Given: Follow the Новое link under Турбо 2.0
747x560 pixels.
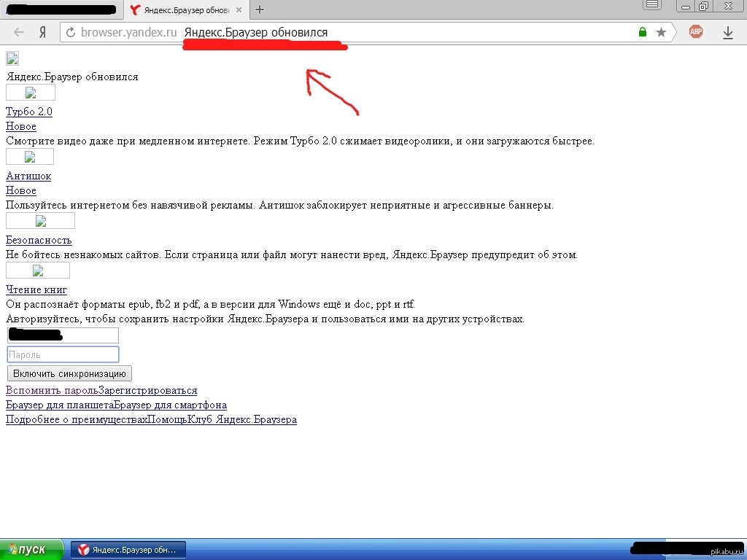Looking at the screenshot, I should [21, 126].
